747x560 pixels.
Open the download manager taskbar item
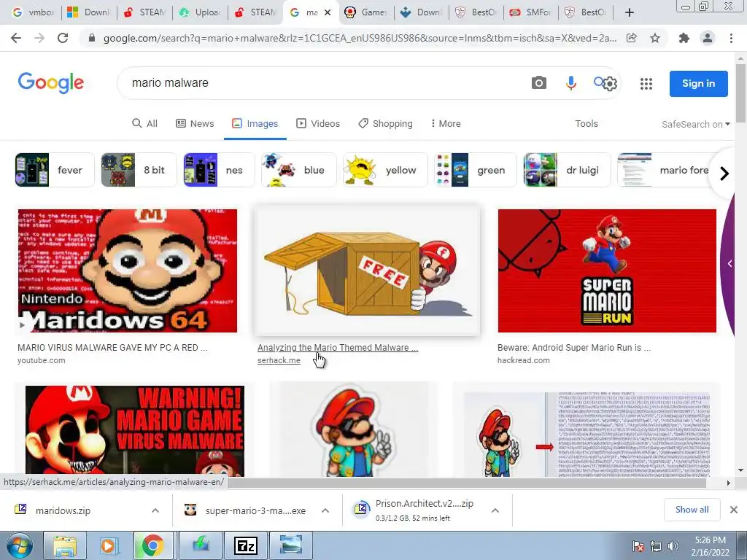click(x=201, y=545)
